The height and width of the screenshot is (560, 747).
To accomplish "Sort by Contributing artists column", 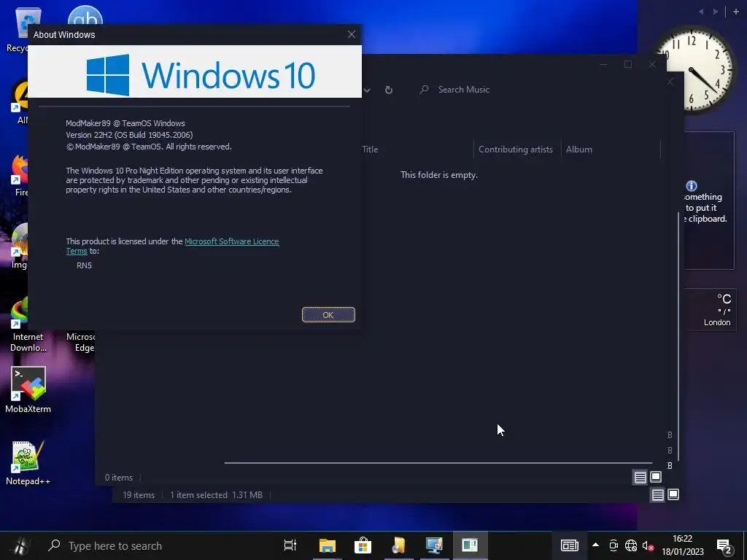I will click(517, 149).
